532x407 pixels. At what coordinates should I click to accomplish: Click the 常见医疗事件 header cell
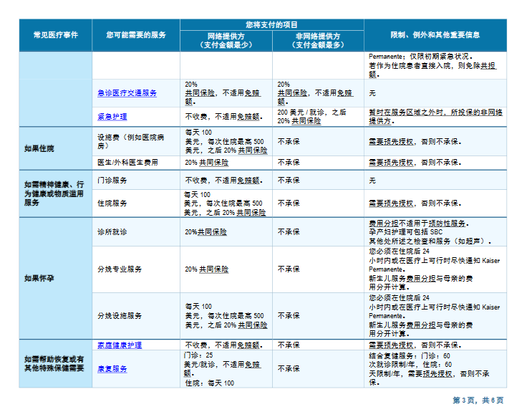[56, 35]
